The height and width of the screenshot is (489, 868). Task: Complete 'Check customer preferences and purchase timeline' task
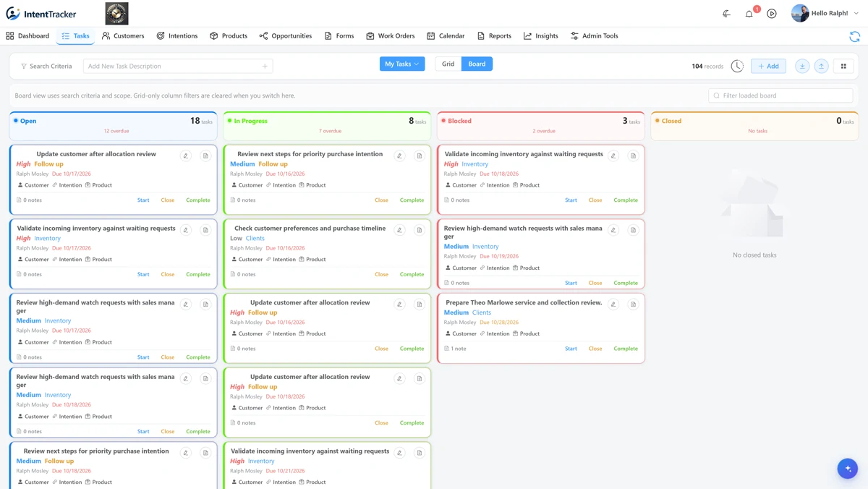click(x=412, y=275)
